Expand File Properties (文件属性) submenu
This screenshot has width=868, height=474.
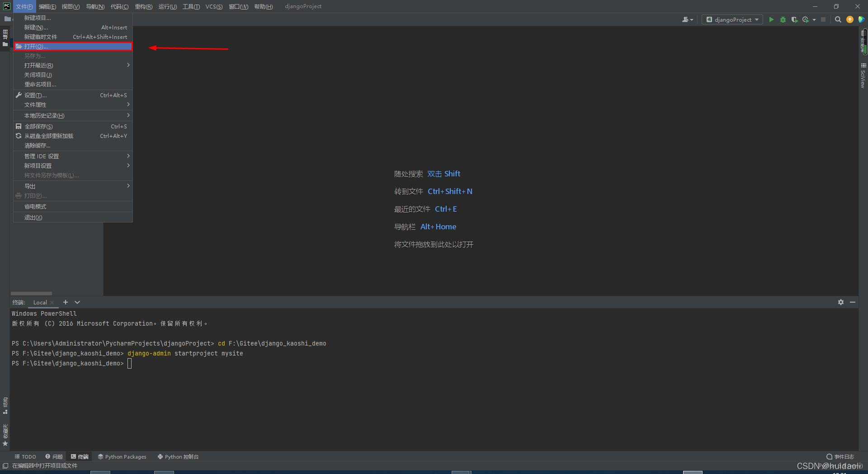click(73, 105)
